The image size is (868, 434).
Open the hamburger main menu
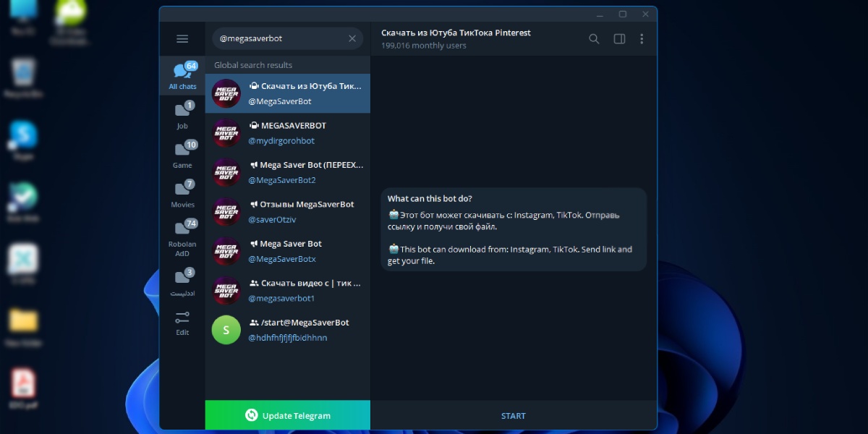point(182,39)
